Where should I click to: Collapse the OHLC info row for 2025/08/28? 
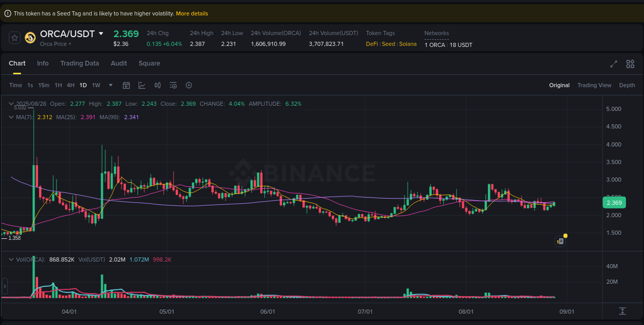click(x=10, y=103)
